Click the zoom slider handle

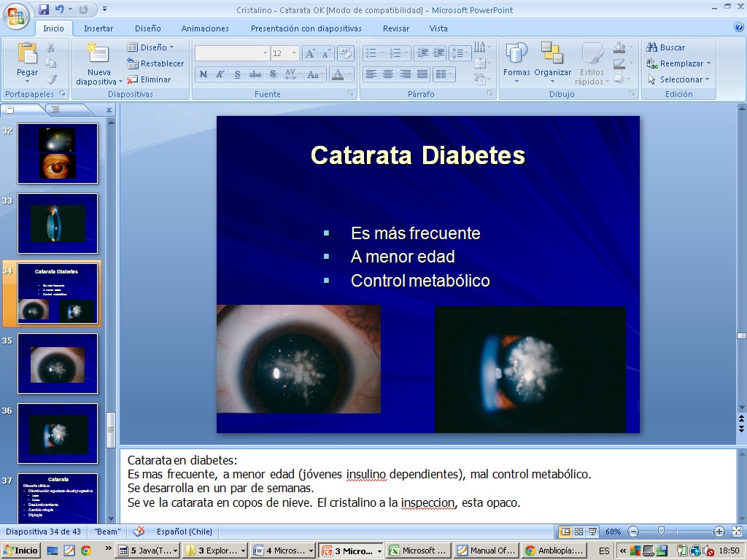[x=661, y=532]
